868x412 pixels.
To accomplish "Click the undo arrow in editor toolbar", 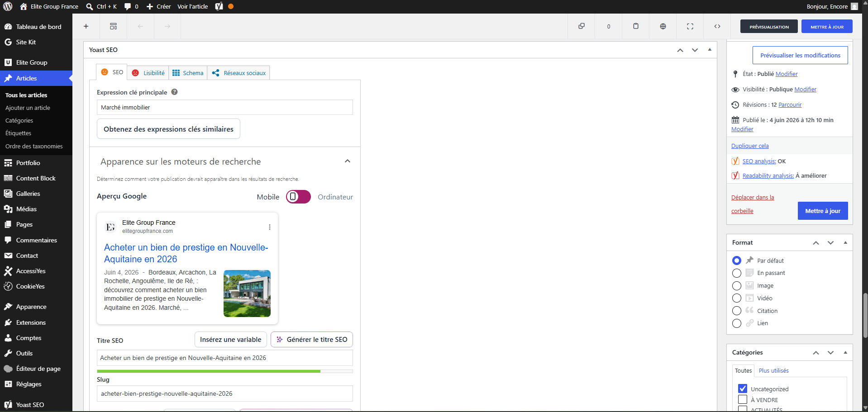I will [x=140, y=26].
